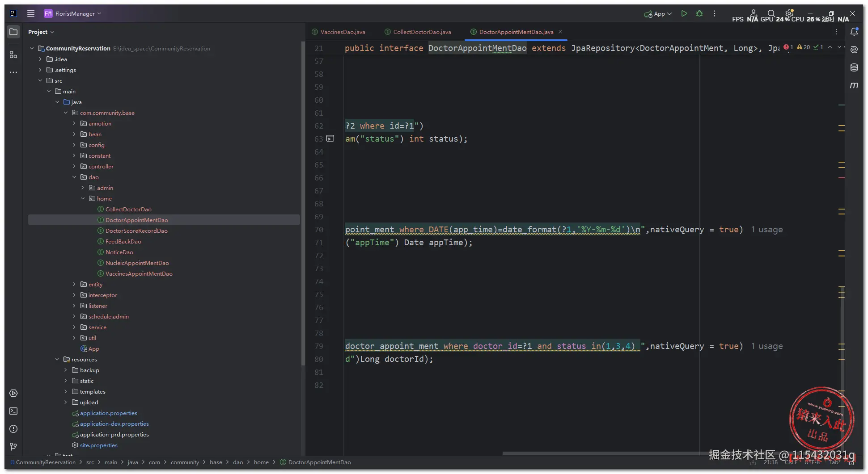Click '1 usage' hint on line 79

tap(767, 346)
